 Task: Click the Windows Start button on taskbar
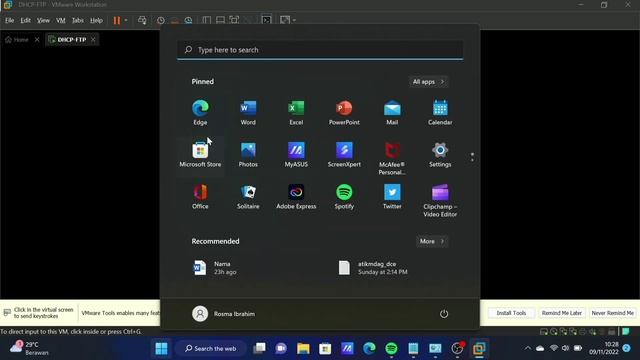pyautogui.click(x=161, y=348)
